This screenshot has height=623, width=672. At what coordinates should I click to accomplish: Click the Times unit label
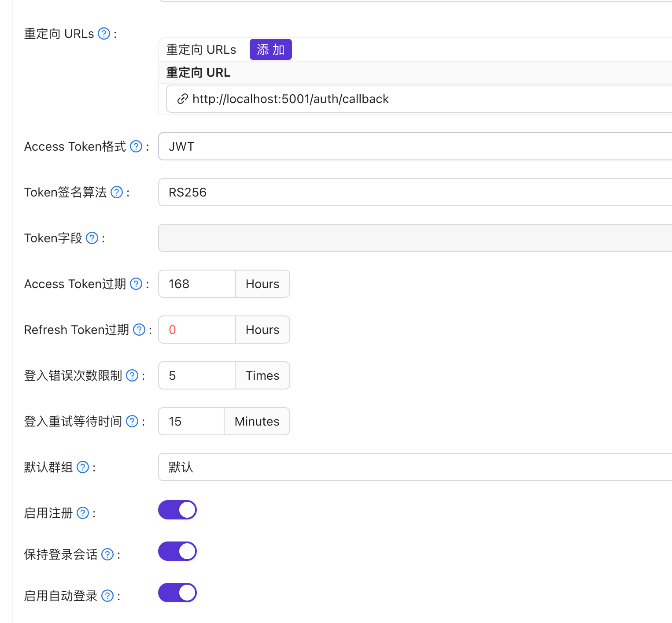coord(262,375)
